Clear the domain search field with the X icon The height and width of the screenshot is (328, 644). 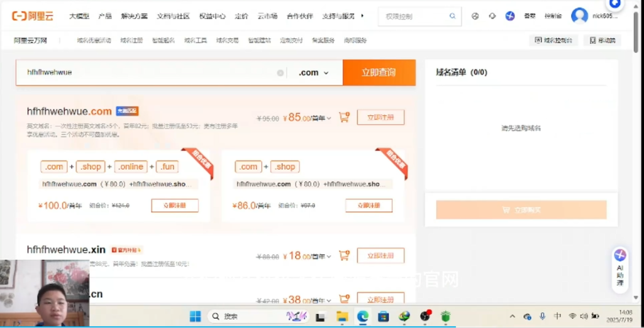[280, 73]
